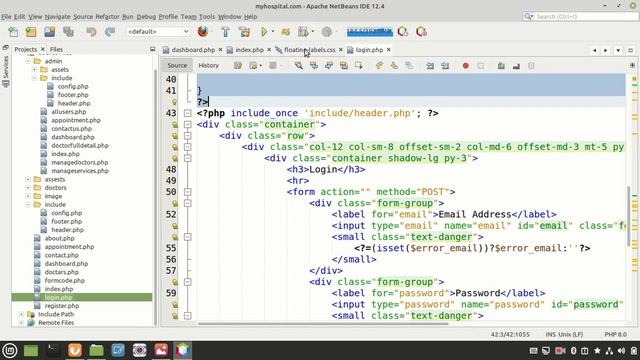Click the editor vertical scrollbar thumb
This screenshot has width=640, height=360.
point(629,216)
